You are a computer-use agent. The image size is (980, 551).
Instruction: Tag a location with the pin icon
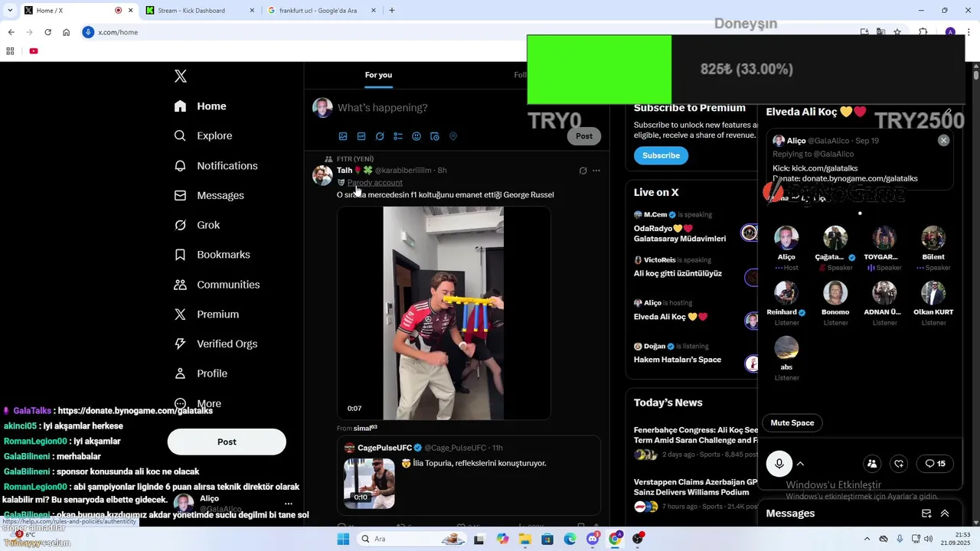(x=453, y=136)
